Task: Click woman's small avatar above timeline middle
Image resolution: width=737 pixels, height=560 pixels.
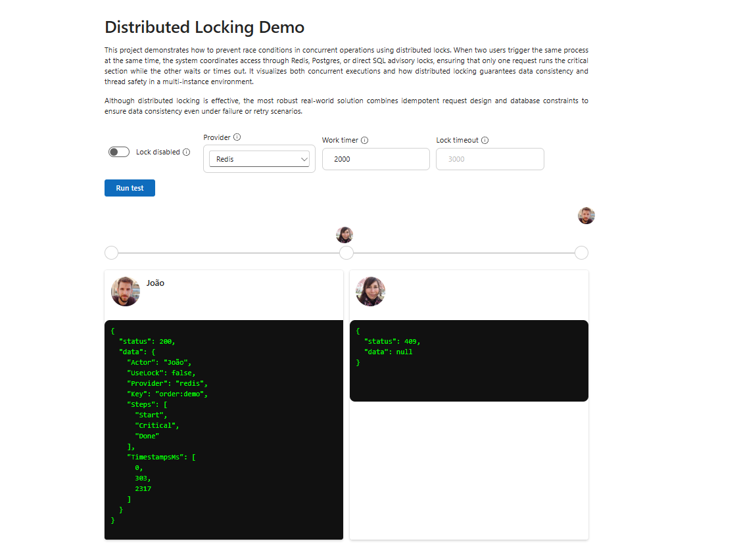Action: [x=345, y=235]
